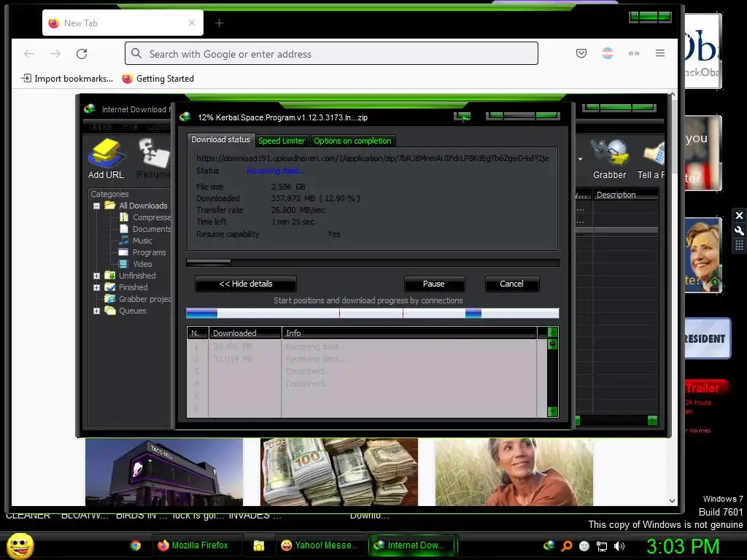Click the network tray icon
The width and height of the screenshot is (747, 560).
click(602, 546)
